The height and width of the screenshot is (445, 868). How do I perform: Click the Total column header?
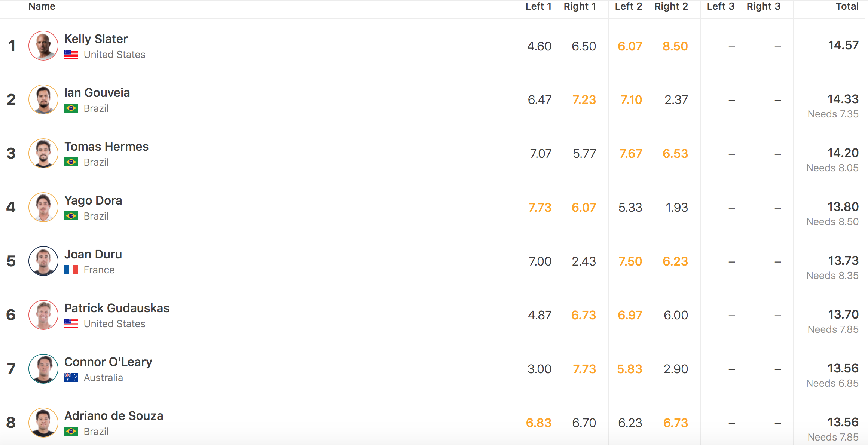pyautogui.click(x=847, y=6)
